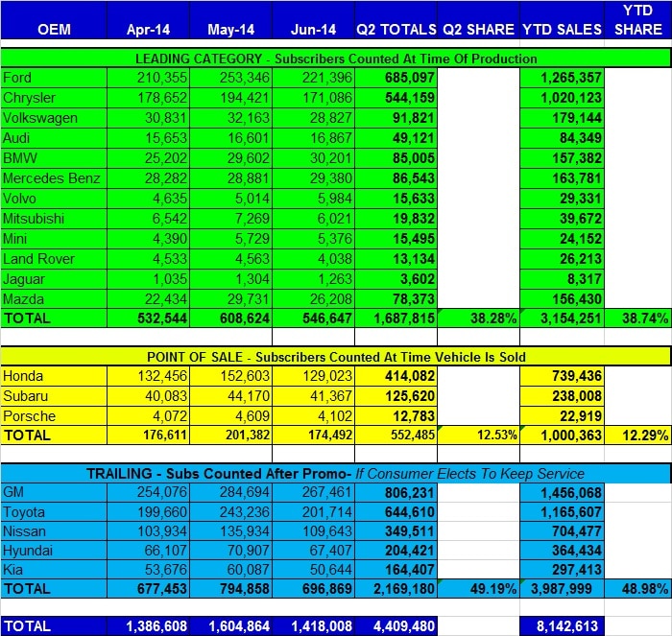This screenshot has width=672, height=636.
Task: Click the TRAILING section banner
Action: pyautogui.click(x=336, y=473)
